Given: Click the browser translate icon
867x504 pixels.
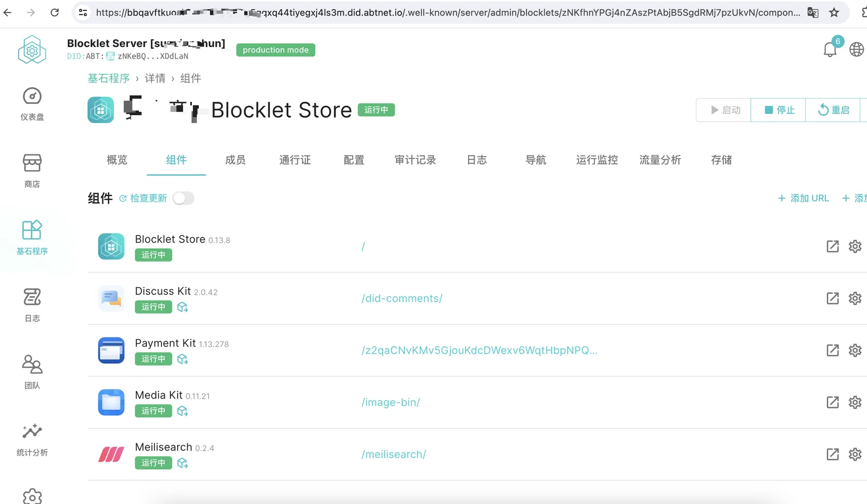Looking at the screenshot, I should (813, 12).
